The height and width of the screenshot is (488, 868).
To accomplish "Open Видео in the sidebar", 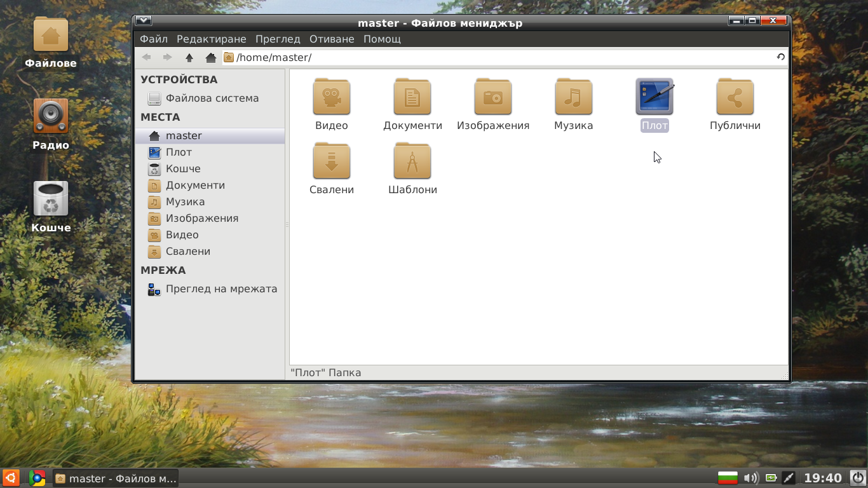I will tap(210, 235).
